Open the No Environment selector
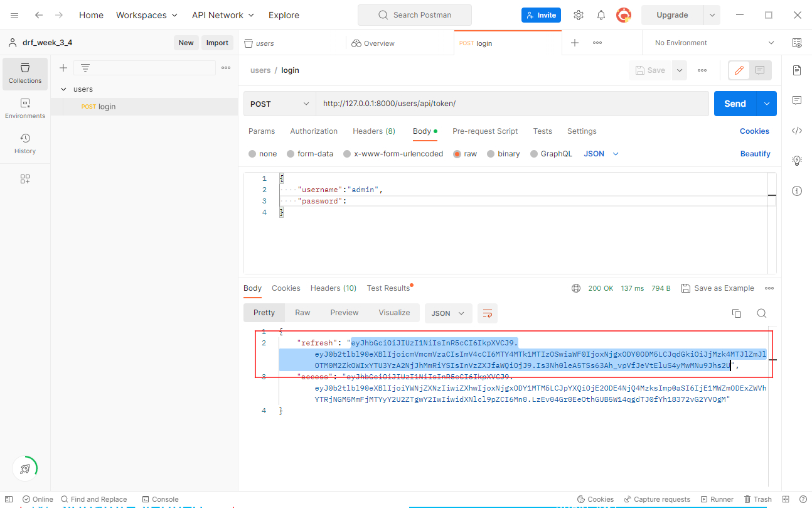 coord(715,43)
